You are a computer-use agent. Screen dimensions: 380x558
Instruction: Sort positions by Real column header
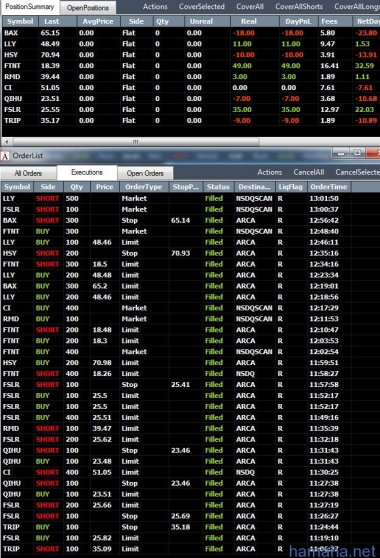(255, 21)
